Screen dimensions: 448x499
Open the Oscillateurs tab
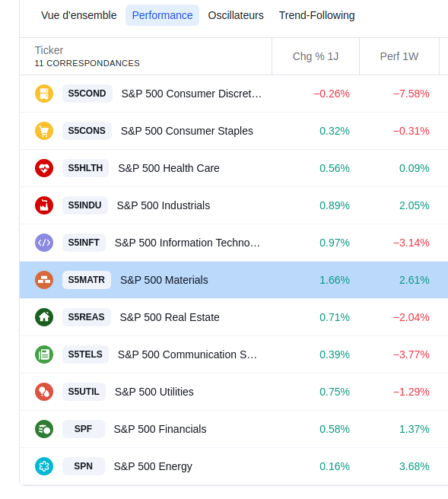[x=236, y=15]
